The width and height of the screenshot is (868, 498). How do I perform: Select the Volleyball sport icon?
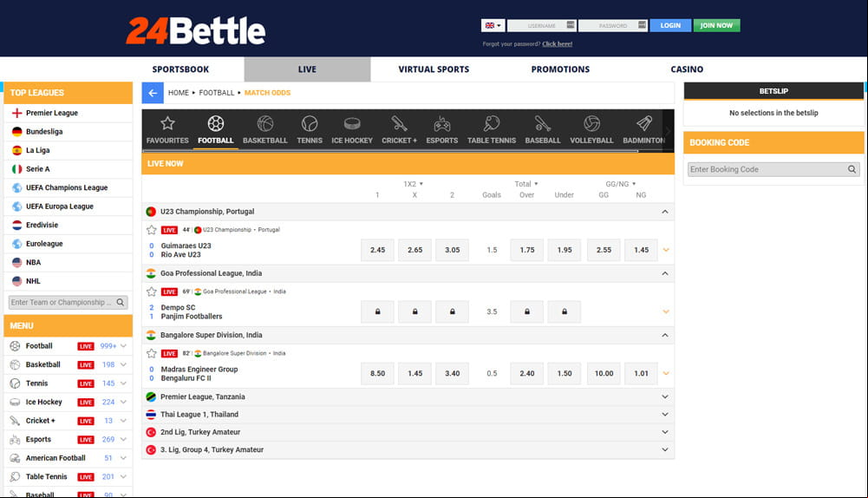coord(591,130)
